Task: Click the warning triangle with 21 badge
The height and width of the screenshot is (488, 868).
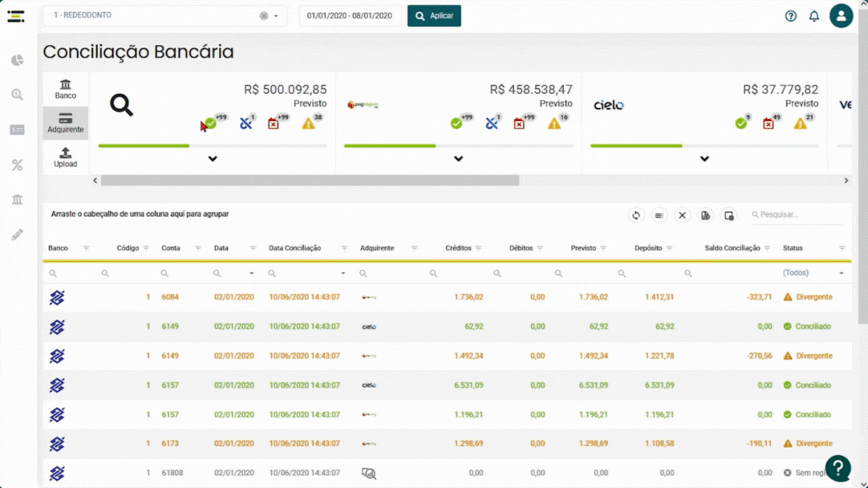Action: (x=800, y=123)
